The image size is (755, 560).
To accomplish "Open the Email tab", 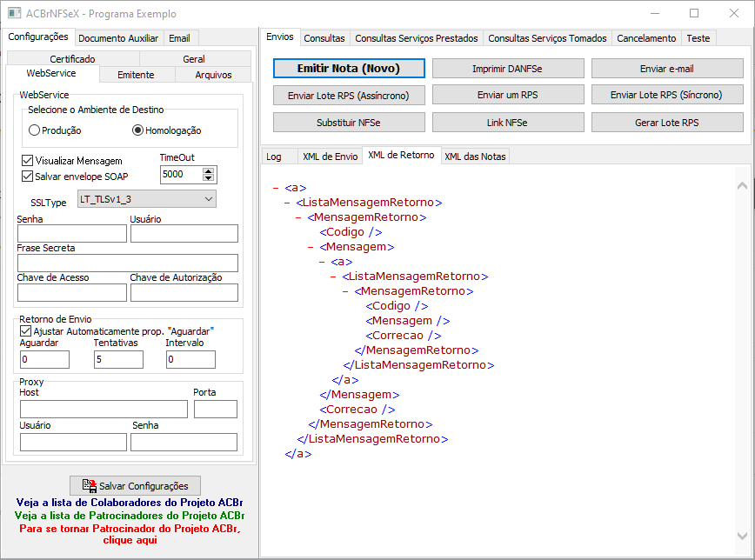I will tap(179, 38).
